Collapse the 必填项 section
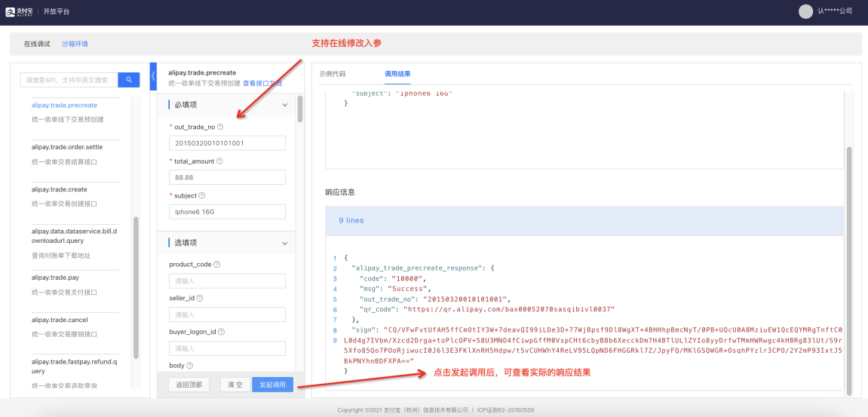Screen dimensions: 868x417 tap(285, 105)
